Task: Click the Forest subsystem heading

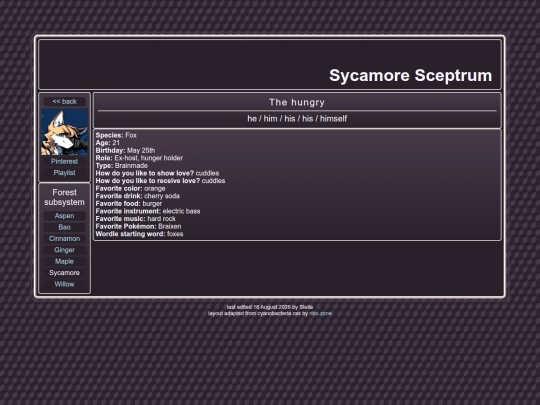Action: coord(64,197)
